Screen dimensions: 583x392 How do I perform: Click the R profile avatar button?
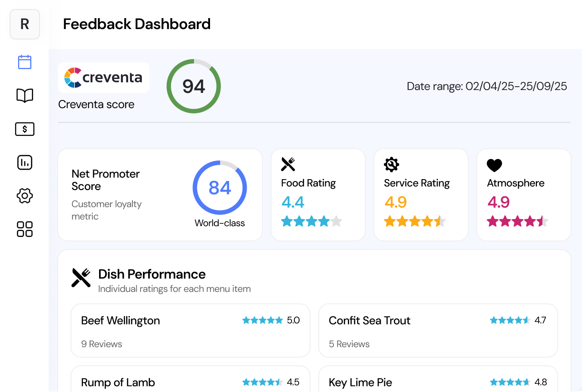coord(25,24)
